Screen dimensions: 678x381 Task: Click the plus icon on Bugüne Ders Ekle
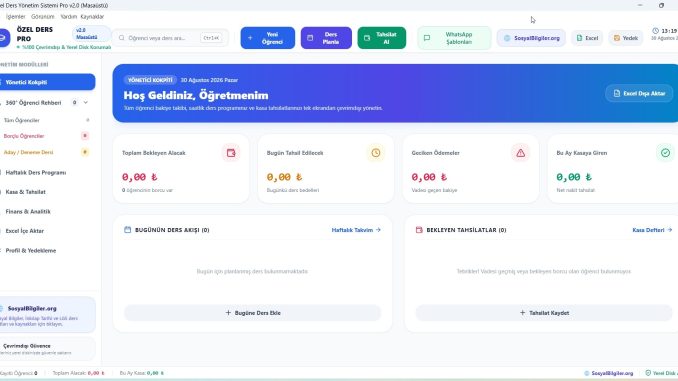[x=228, y=312]
